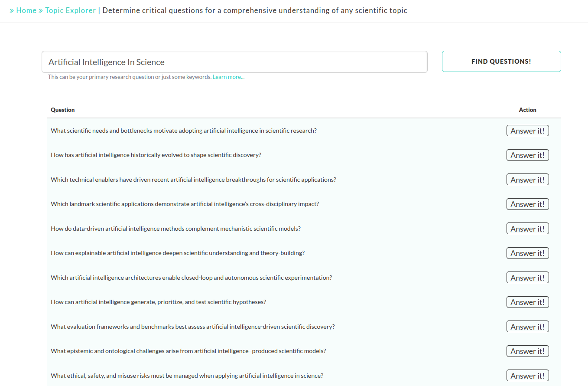Answer the scientific needs and bottlenecks question

point(527,131)
